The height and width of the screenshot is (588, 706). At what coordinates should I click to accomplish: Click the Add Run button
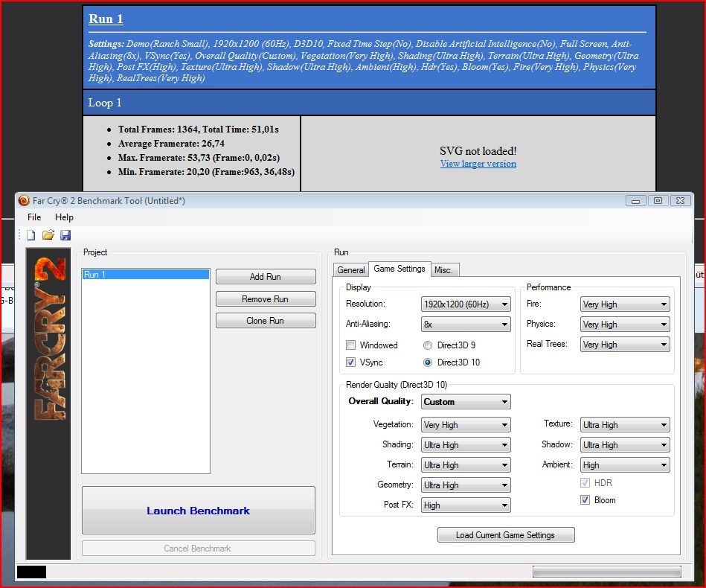pyautogui.click(x=266, y=277)
